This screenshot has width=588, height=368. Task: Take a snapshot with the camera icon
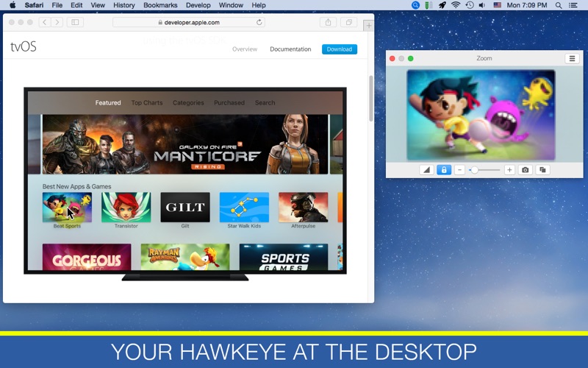tap(526, 170)
